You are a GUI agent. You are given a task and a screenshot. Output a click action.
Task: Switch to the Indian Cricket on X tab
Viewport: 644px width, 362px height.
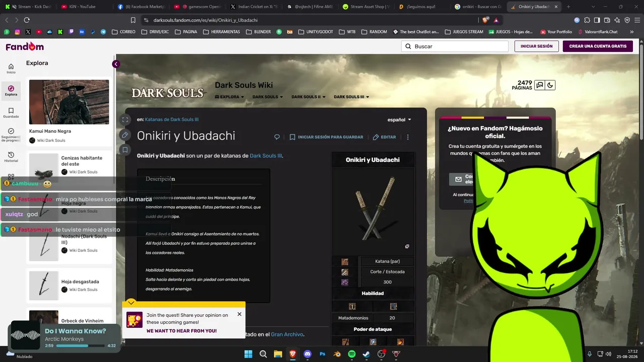pos(254,7)
